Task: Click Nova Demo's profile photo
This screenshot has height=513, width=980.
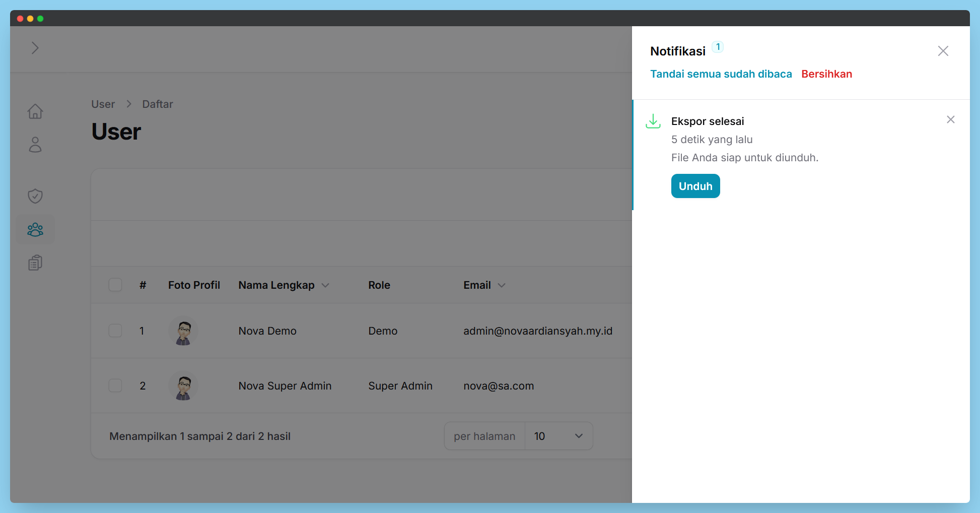Action: [x=183, y=331]
